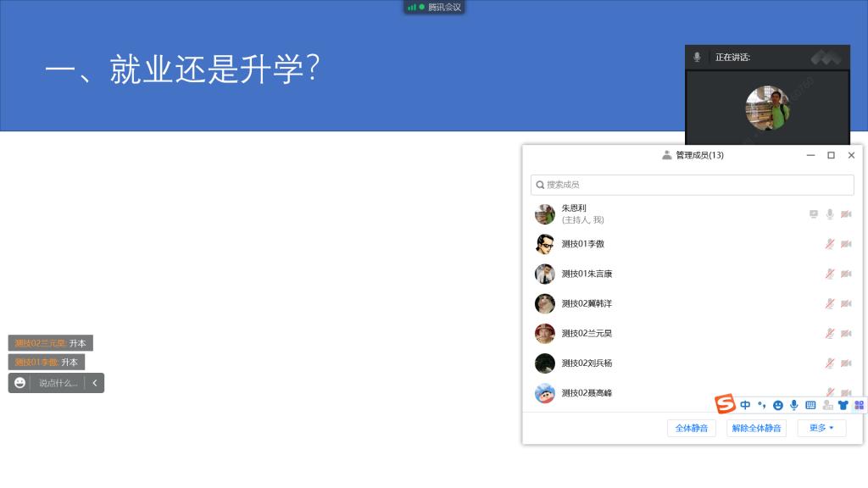Screen dimensions: 868x488
Task: Open Sogou soft keyboard icon
Action: [810, 405]
